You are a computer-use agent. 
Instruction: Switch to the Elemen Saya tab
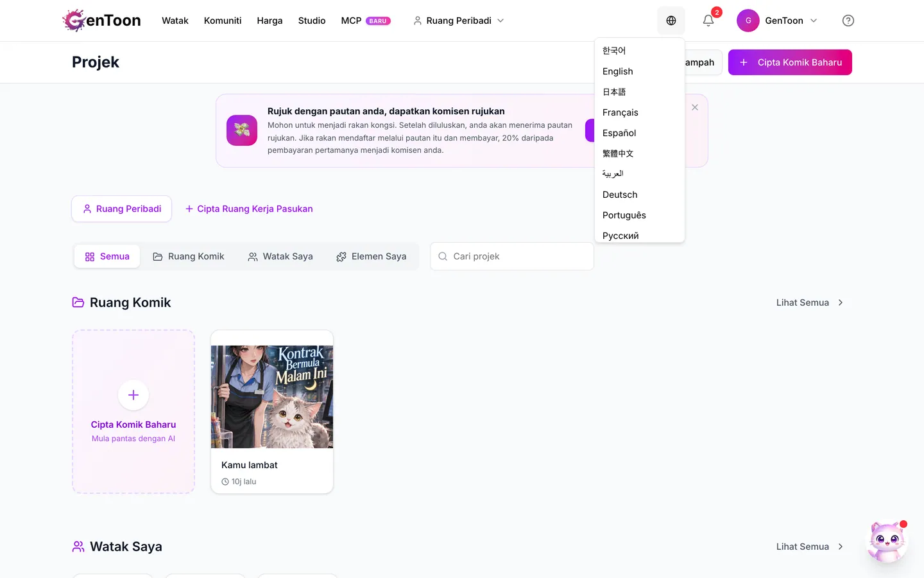coord(372,256)
